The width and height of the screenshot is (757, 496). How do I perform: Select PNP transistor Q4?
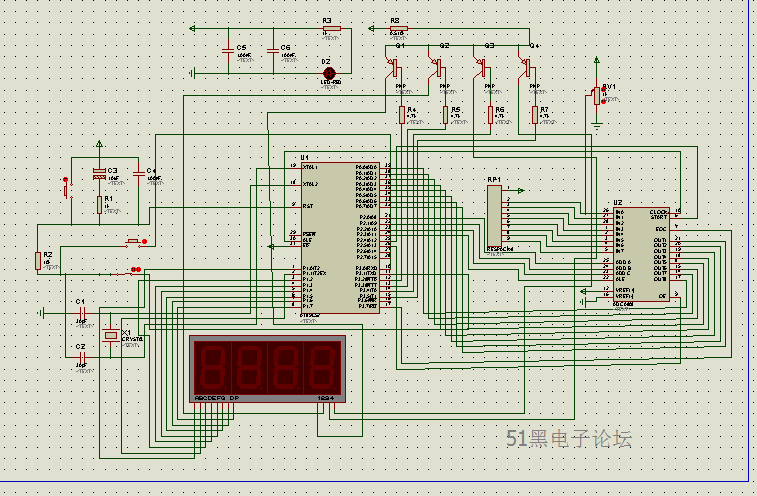click(x=526, y=68)
